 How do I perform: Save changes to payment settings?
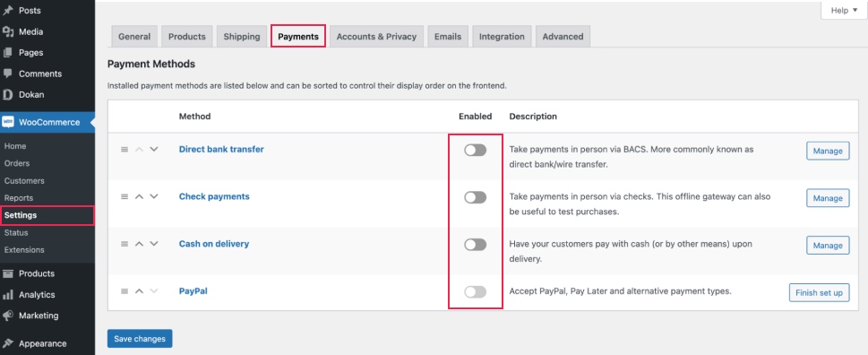click(x=140, y=338)
